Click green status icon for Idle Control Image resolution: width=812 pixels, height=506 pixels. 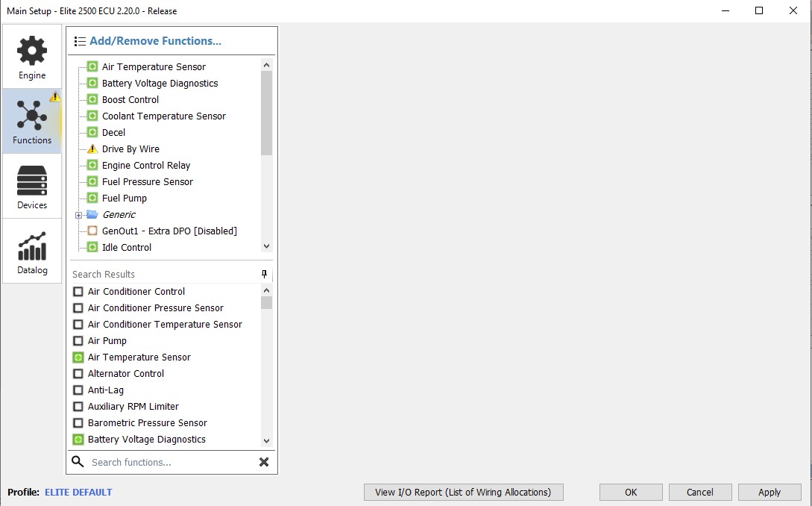(92, 247)
